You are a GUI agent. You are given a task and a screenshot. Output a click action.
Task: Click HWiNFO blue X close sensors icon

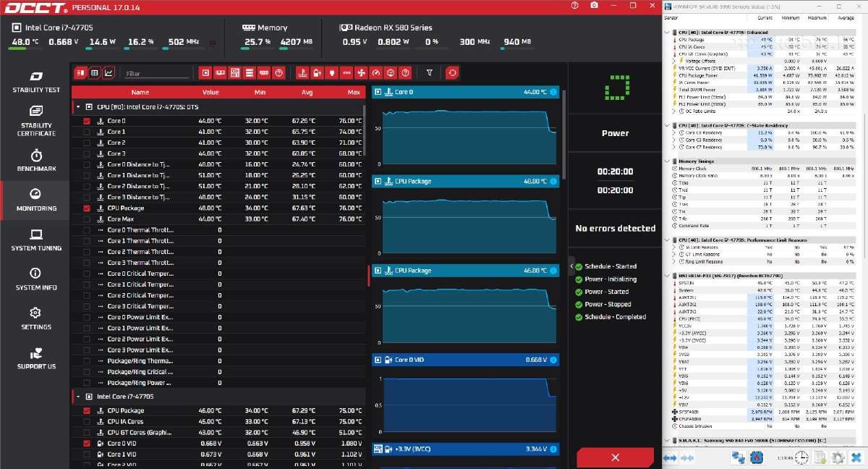coord(856,457)
